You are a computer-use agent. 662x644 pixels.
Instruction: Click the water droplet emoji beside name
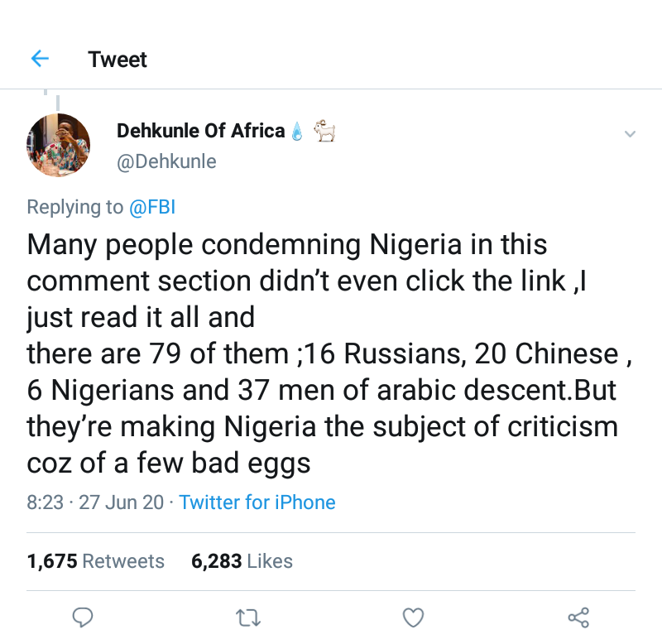(298, 131)
